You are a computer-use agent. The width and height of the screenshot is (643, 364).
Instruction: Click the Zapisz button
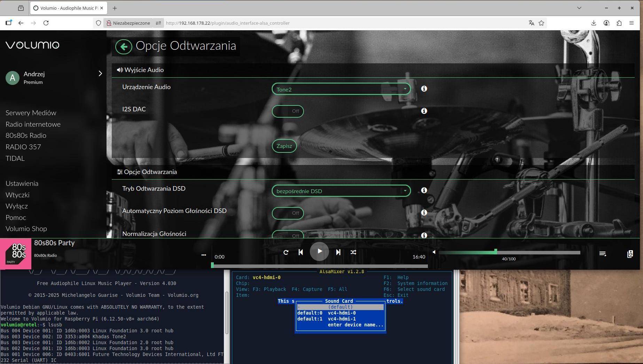click(284, 146)
